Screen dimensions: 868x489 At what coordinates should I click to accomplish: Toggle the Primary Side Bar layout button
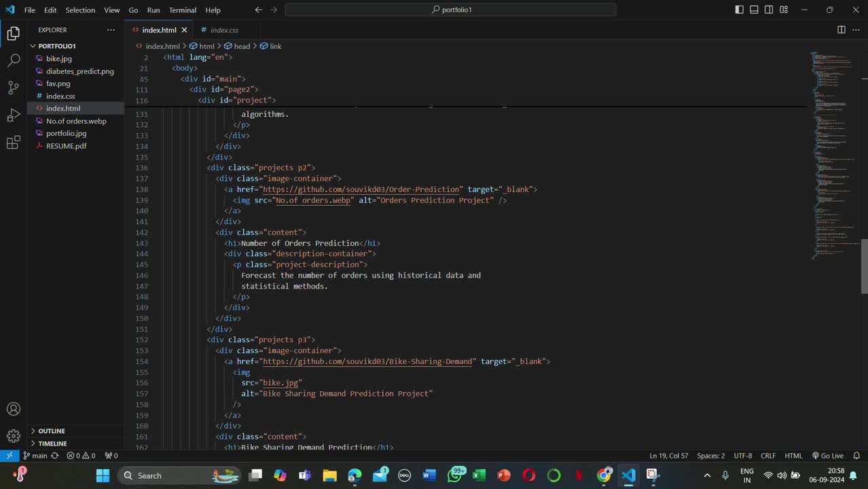click(739, 10)
